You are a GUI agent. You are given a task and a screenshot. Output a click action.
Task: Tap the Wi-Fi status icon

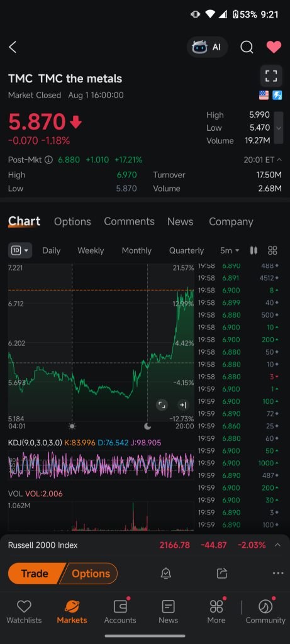[210, 14]
